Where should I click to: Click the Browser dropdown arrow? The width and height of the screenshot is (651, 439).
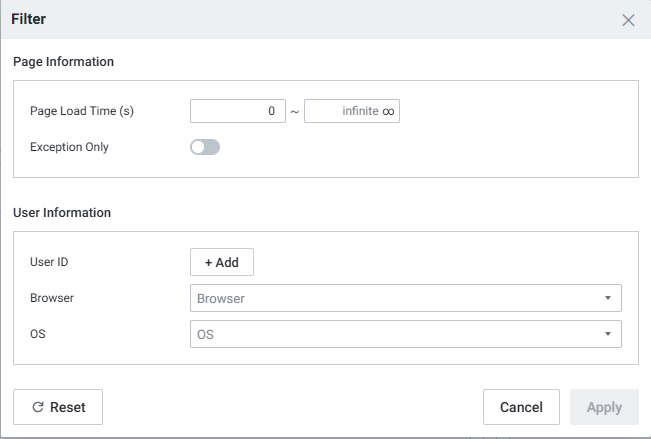click(607, 298)
